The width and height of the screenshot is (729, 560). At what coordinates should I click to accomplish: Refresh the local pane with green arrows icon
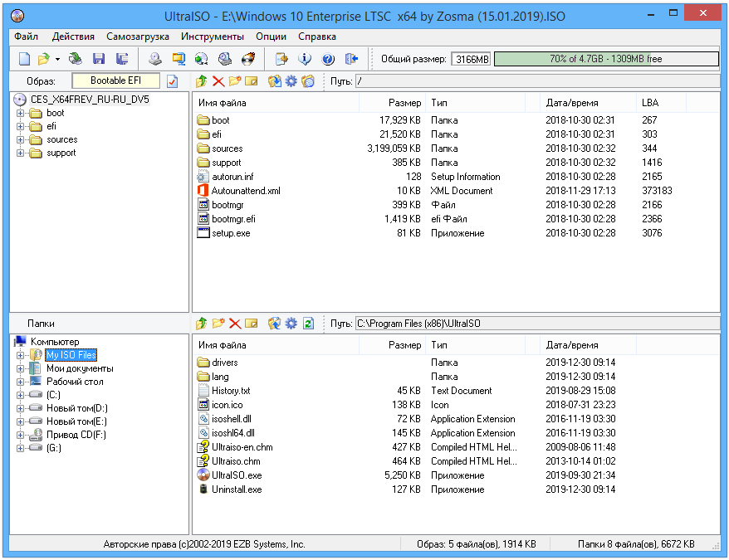[308, 324]
